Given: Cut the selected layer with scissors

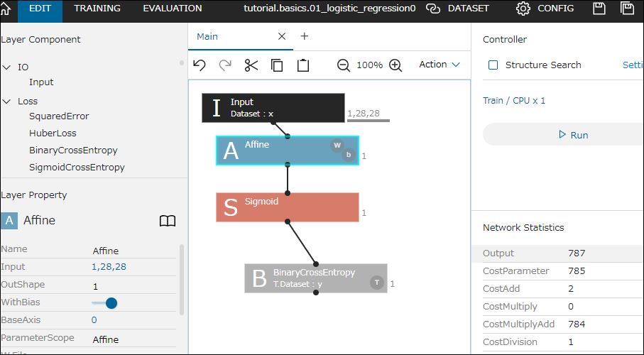Looking at the screenshot, I should pos(251,65).
